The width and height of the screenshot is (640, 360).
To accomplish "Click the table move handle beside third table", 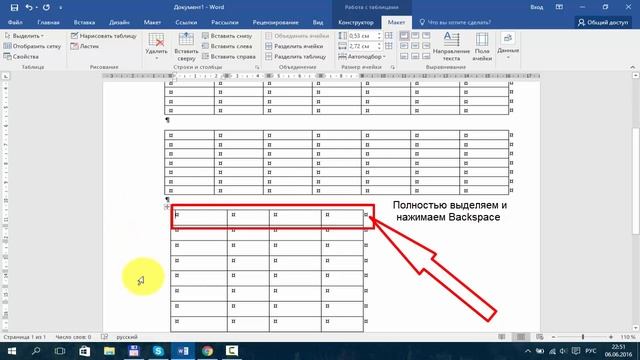I will point(167,207).
